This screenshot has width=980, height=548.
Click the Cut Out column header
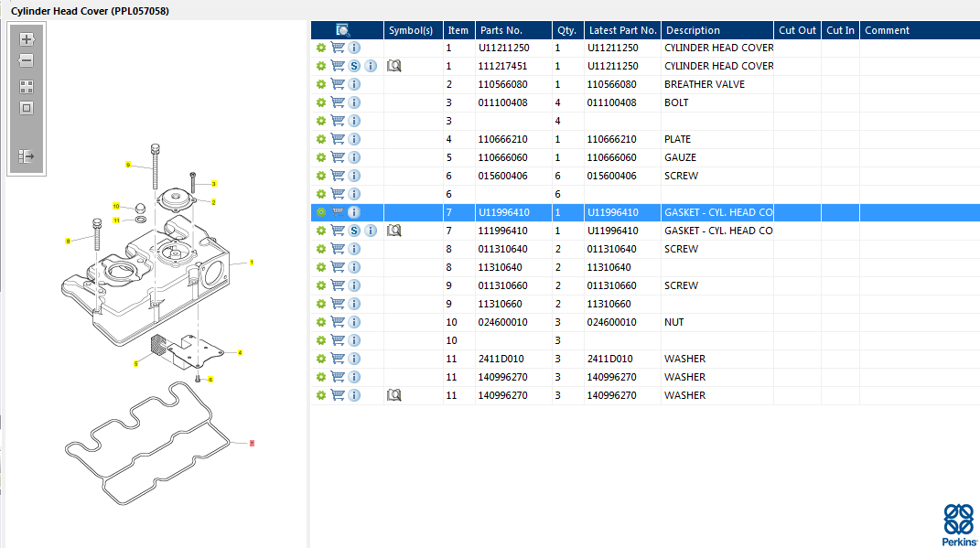[798, 30]
